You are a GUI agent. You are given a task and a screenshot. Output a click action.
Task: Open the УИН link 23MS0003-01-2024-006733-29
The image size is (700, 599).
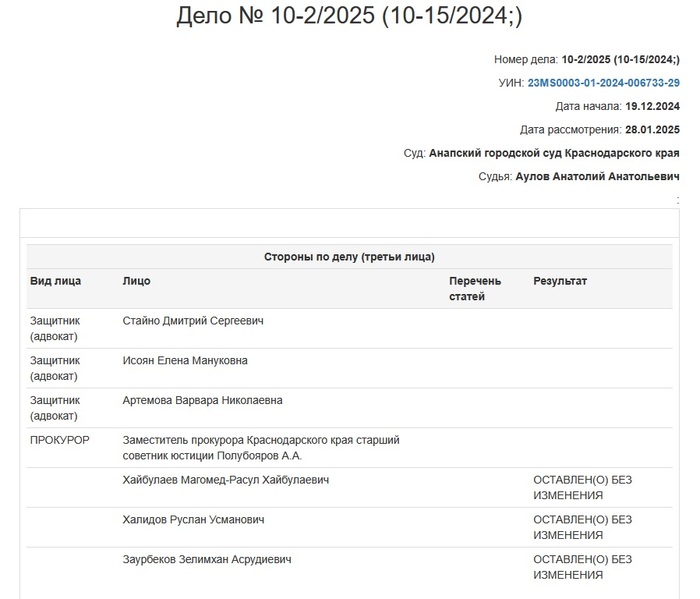[603, 83]
